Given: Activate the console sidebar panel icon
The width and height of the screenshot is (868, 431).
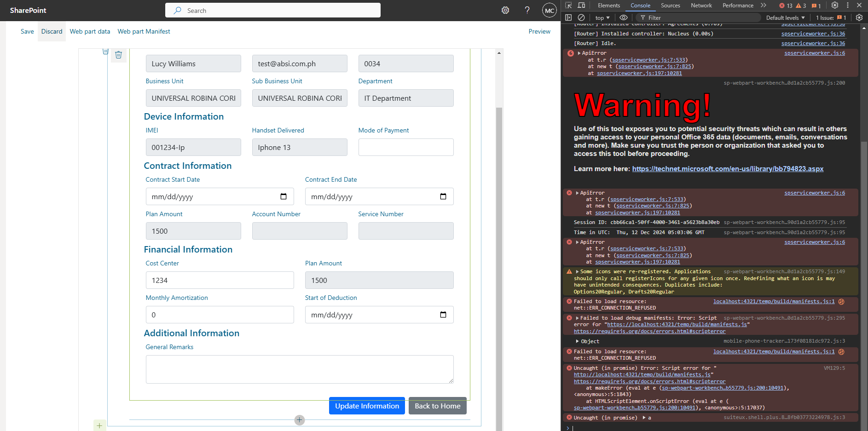Looking at the screenshot, I should 568,17.
